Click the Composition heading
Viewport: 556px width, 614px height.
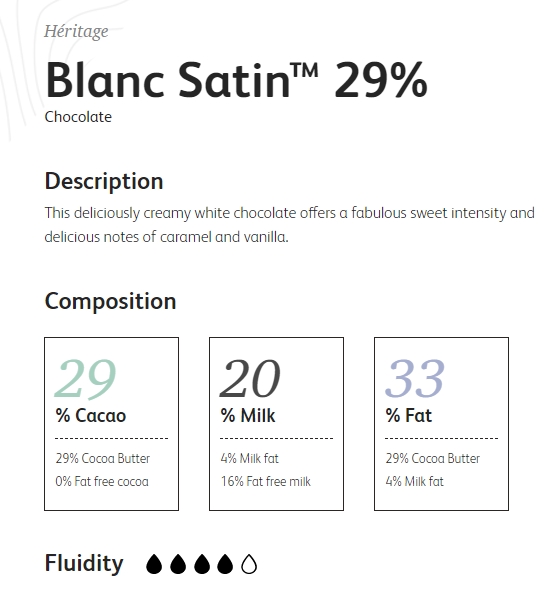pyautogui.click(x=110, y=301)
